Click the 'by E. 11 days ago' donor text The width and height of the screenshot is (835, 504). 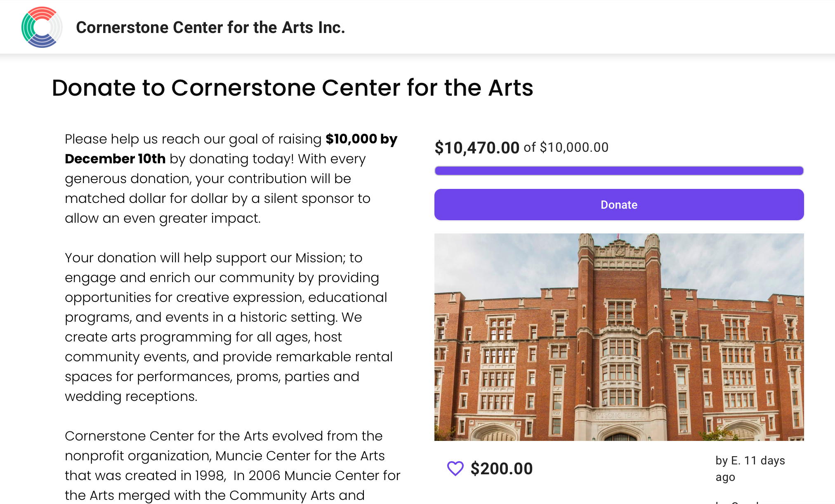(750, 469)
